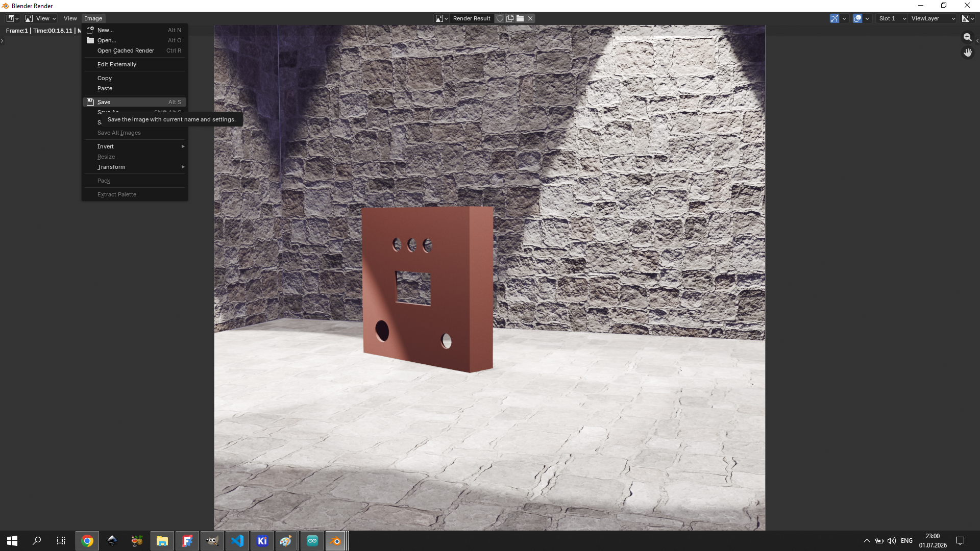Click the new image icon beside New...
This screenshot has width=980, height=551.
90,30
